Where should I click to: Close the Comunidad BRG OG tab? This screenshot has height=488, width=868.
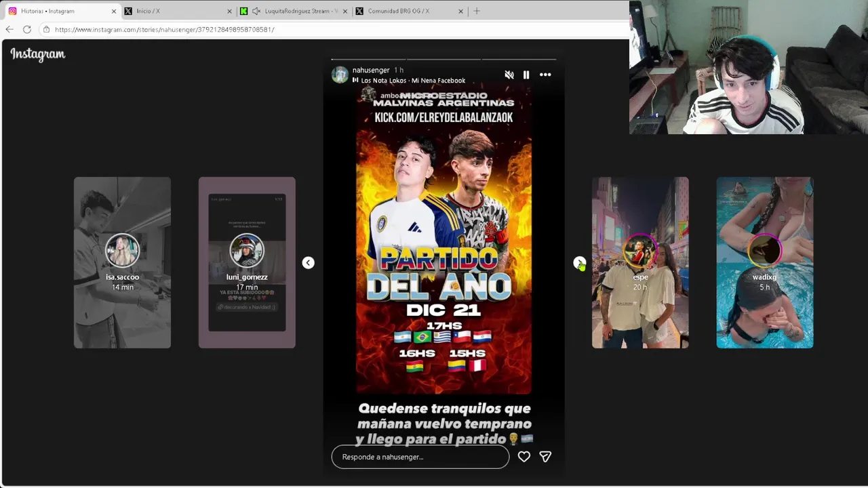[461, 11]
